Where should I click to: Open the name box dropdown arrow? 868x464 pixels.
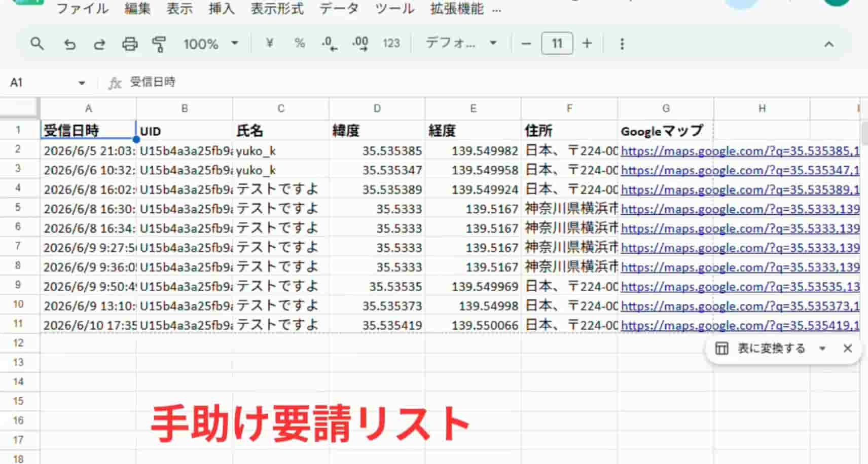82,83
